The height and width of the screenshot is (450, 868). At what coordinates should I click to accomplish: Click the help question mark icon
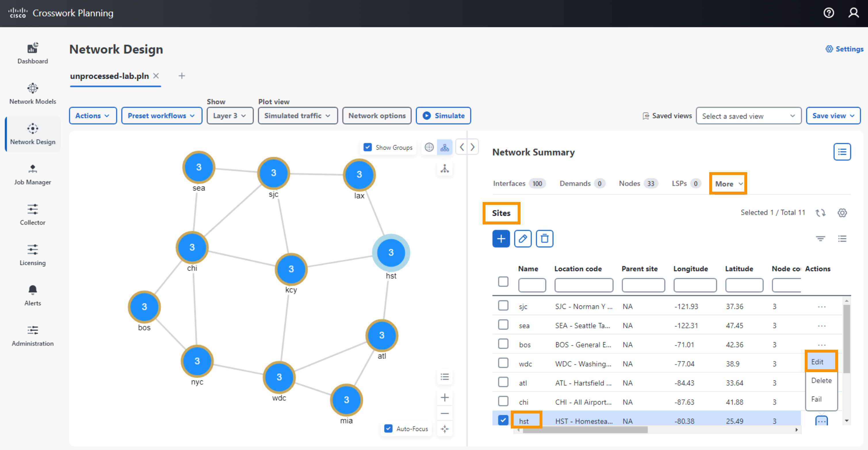[829, 13]
